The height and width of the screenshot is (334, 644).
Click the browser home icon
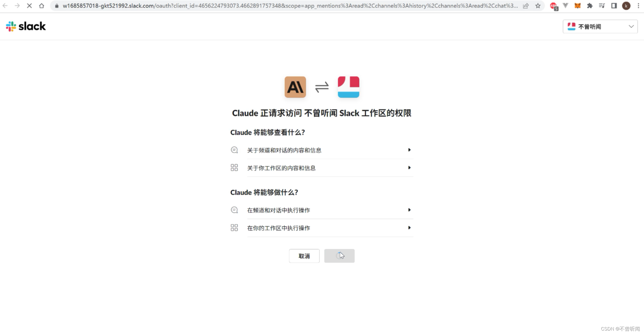pyautogui.click(x=42, y=6)
